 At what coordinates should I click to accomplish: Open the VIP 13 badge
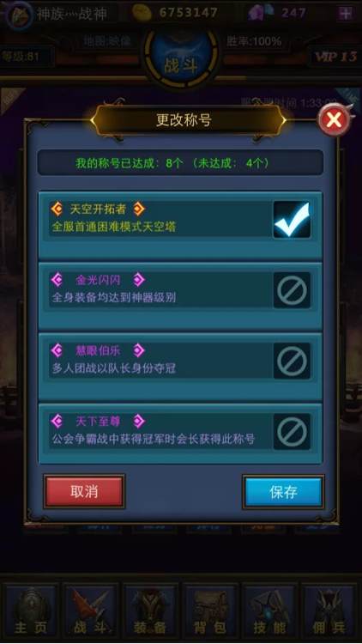335,57
